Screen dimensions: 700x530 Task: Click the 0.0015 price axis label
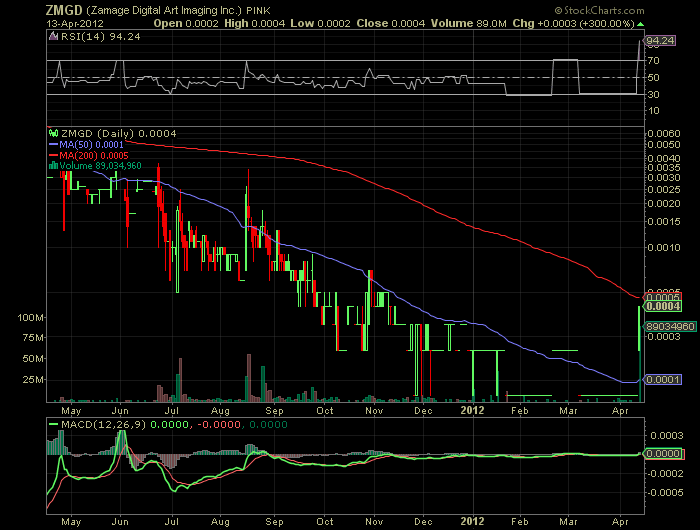[x=664, y=222]
